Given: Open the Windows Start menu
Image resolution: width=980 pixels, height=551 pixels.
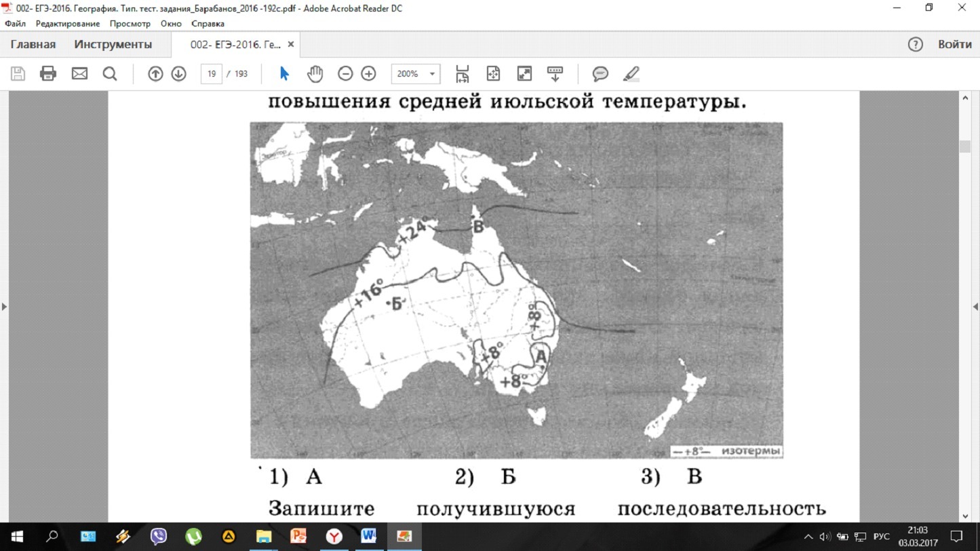Looking at the screenshot, I should pos(16,537).
